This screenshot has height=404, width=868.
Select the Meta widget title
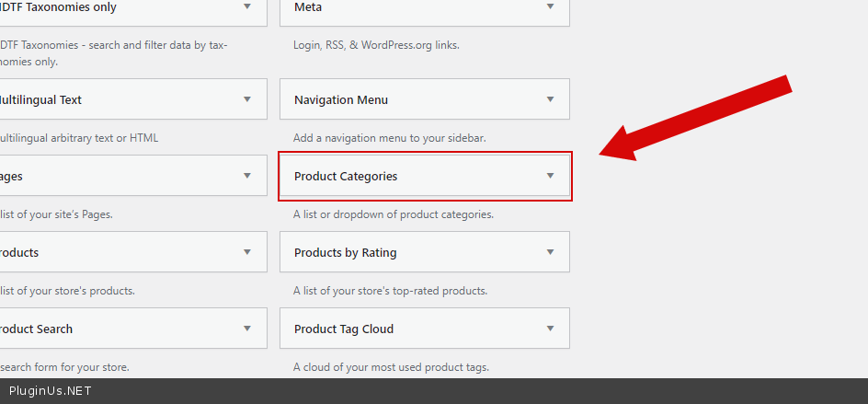308,6
